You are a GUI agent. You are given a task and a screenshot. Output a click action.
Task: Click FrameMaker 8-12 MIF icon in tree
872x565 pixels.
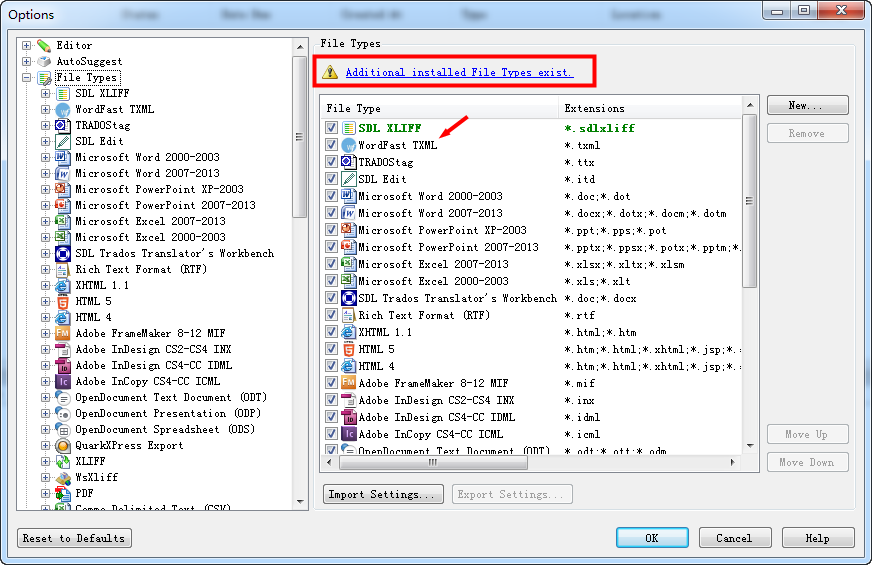pyautogui.click(x=63, y=334)
